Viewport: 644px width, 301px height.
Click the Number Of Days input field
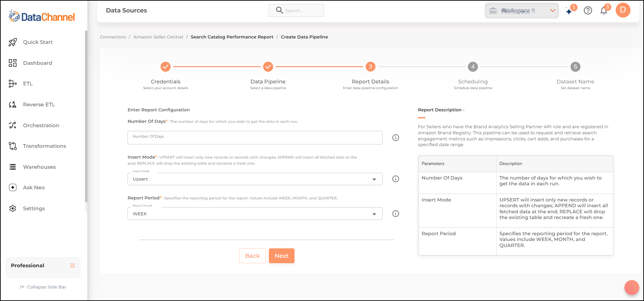(255, 138)
